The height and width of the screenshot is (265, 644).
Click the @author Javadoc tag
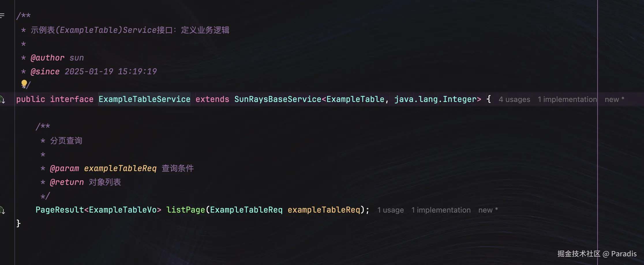coord(47,58)
